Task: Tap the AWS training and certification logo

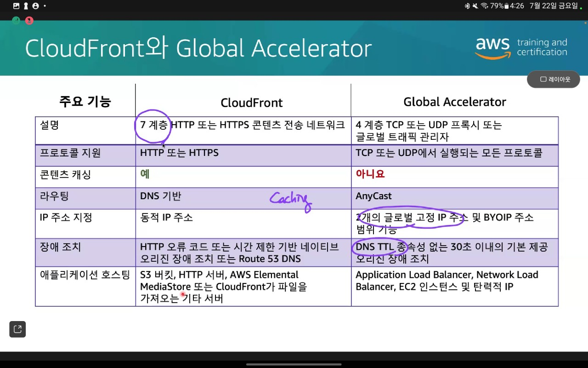Action: [521, 47]
